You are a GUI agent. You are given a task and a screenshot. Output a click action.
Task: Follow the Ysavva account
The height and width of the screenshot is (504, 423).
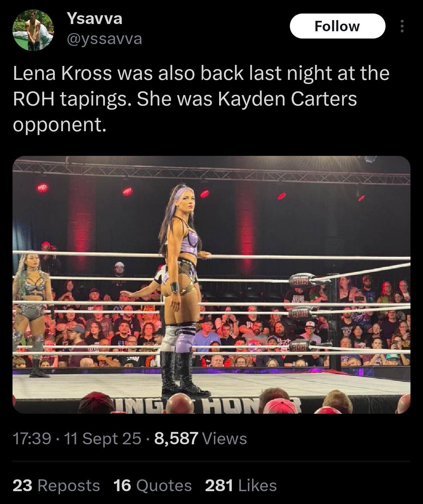tap(337, 26)
